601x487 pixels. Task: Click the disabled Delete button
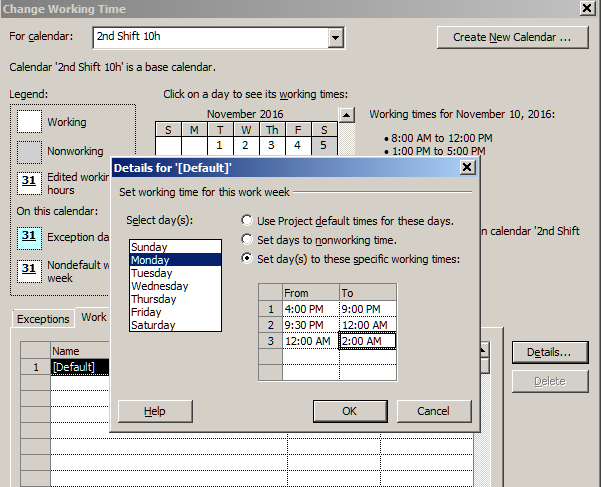point(550,381)
